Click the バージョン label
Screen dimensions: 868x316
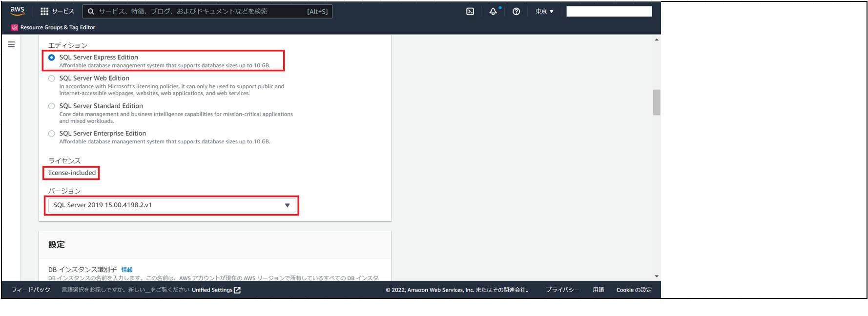pos(64,191)
